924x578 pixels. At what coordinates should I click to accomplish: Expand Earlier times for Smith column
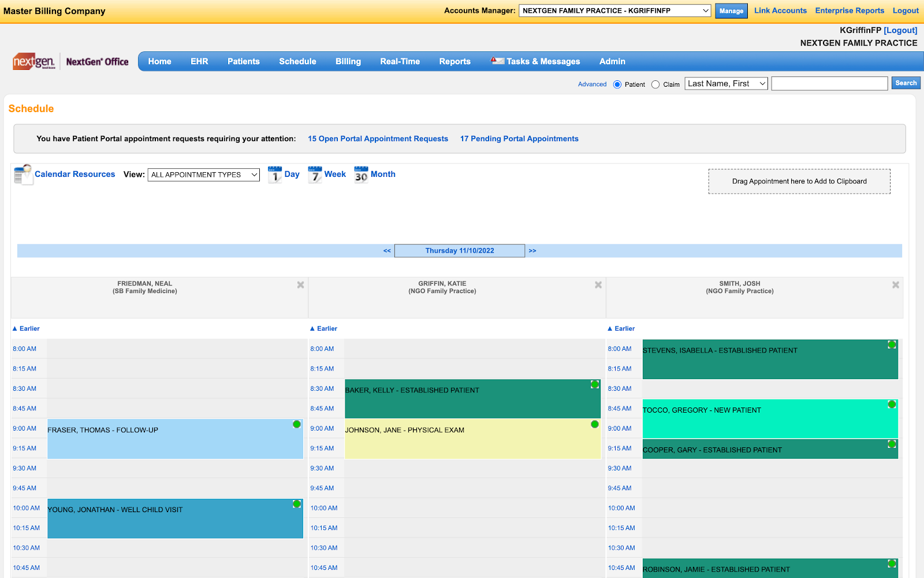coord(621,328)
